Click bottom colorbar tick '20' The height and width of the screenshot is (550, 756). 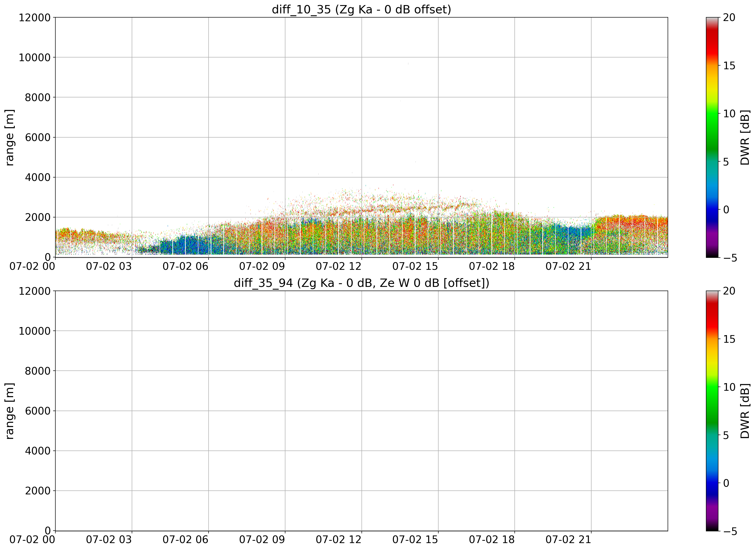pos(729,291)
